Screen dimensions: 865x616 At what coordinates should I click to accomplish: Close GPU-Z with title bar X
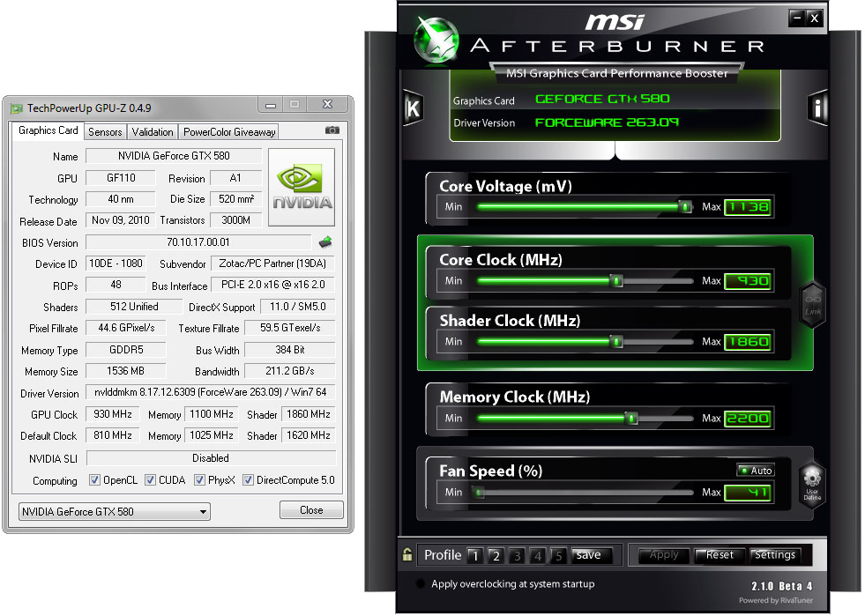[328, 104]
